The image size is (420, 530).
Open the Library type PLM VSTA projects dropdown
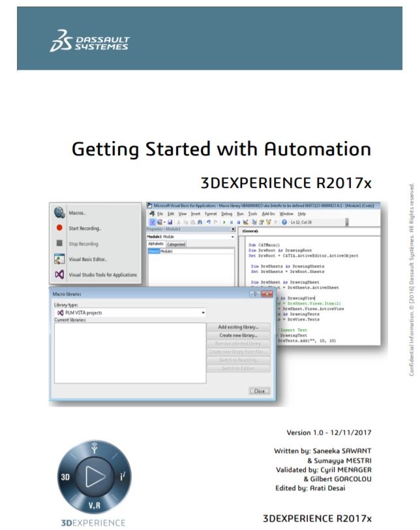203,313
